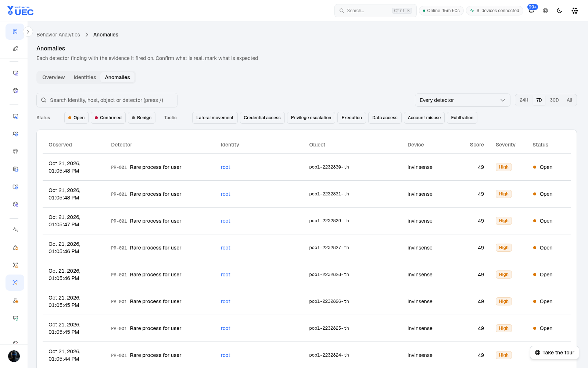Toggle dark mode with the moon icon
Viewport: 588px width, 368px height.
point(559,11)
